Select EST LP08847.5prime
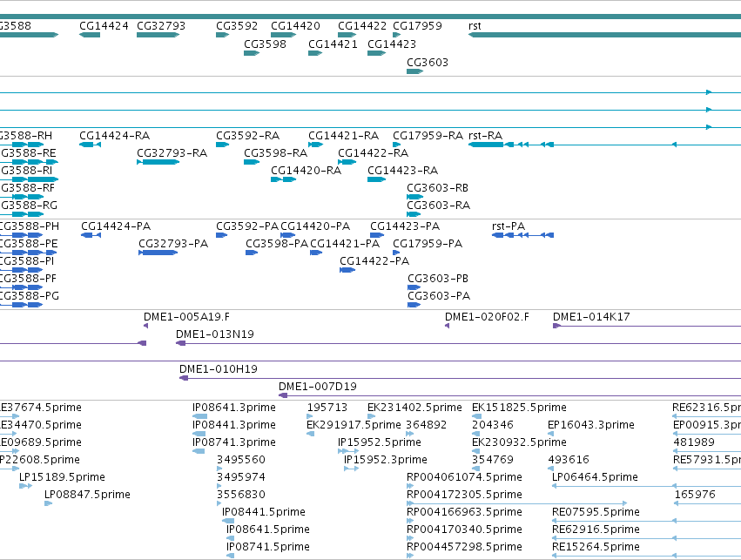The image size is (741, 560). coord(87,496)
